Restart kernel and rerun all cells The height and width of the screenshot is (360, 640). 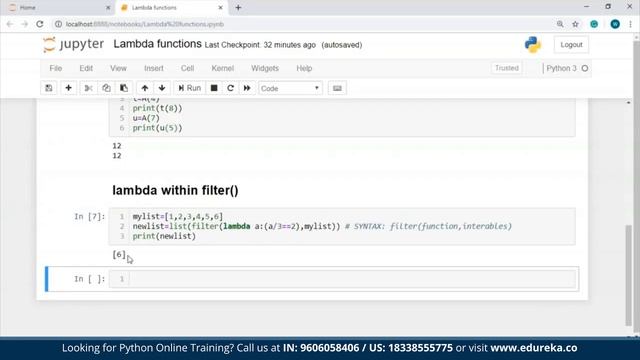point(247,88)
